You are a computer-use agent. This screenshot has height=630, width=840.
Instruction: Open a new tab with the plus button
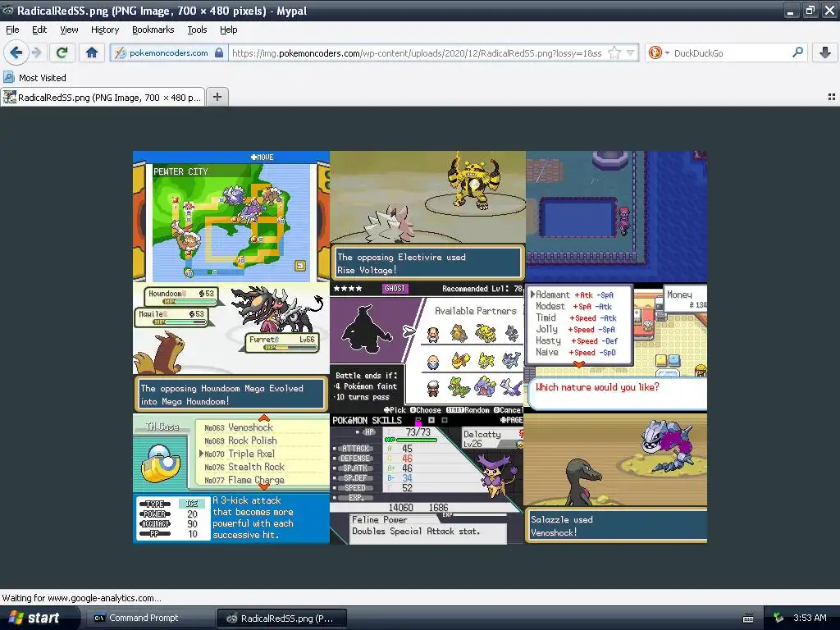pyautogui.click(x=217, y=97)
